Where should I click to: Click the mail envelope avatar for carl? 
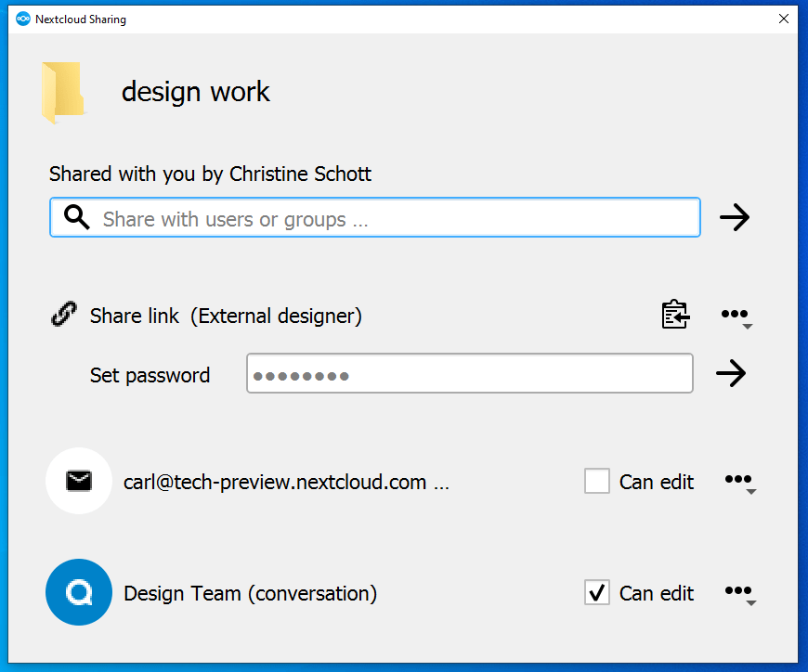pyautogui.click(x=79, y=481)
